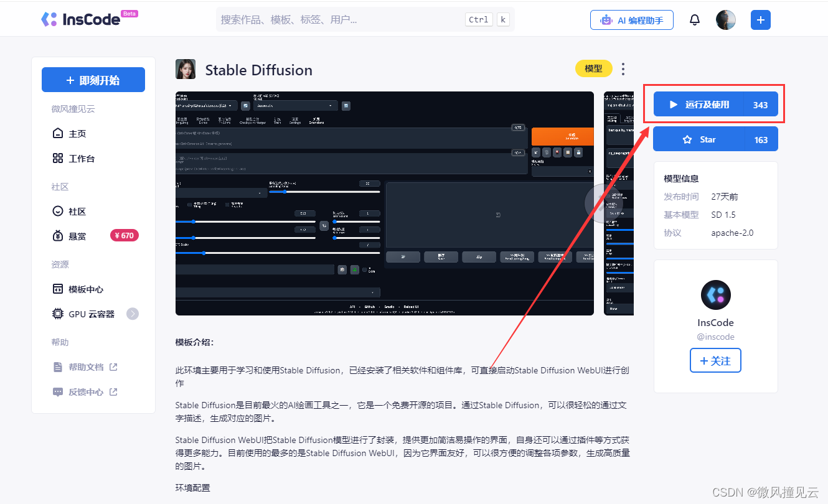Click the document icon beside 帮助文档

(58, 367)
